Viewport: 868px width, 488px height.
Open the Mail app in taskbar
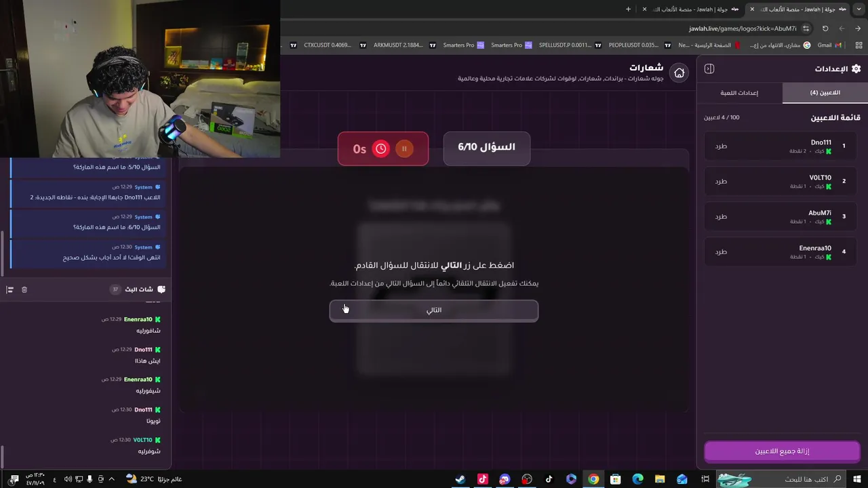[682, 479]
